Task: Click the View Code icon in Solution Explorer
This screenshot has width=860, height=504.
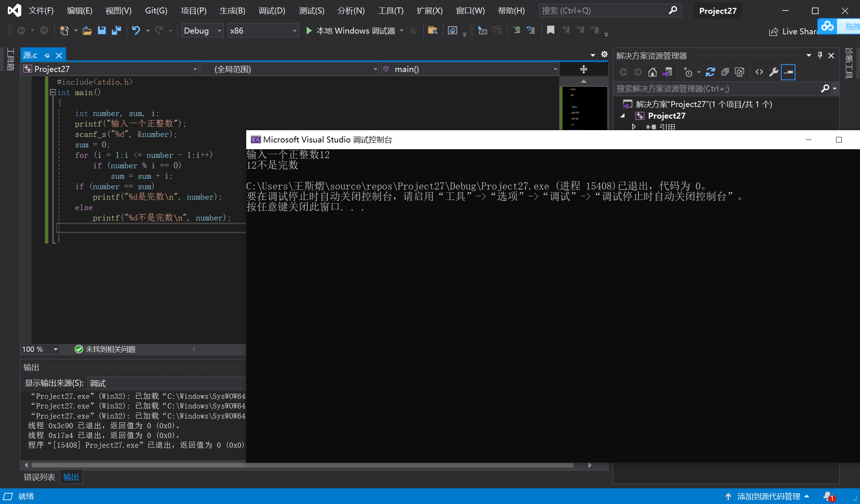Action: point(759,72)
